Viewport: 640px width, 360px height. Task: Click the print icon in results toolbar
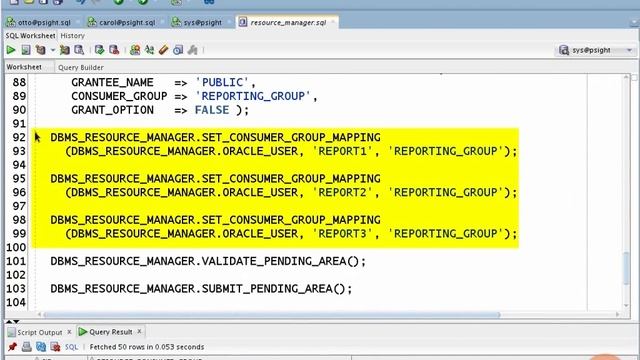[x=27, y=347]
